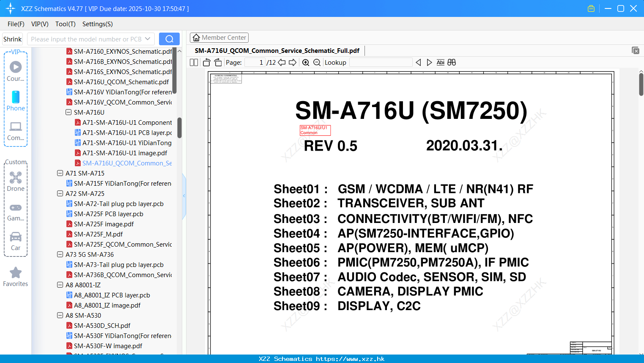Collapse the SM-A716U tree folder
644x363 pixels.
pos(69,112)
